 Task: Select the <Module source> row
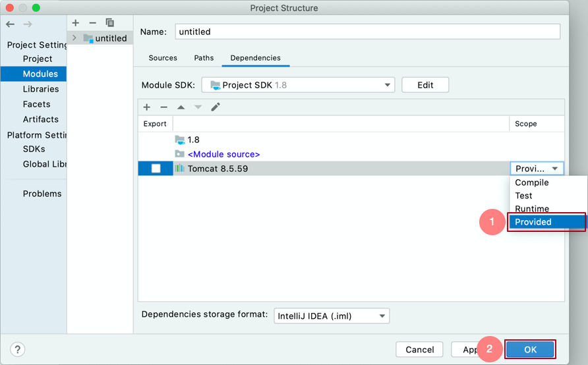351,154
